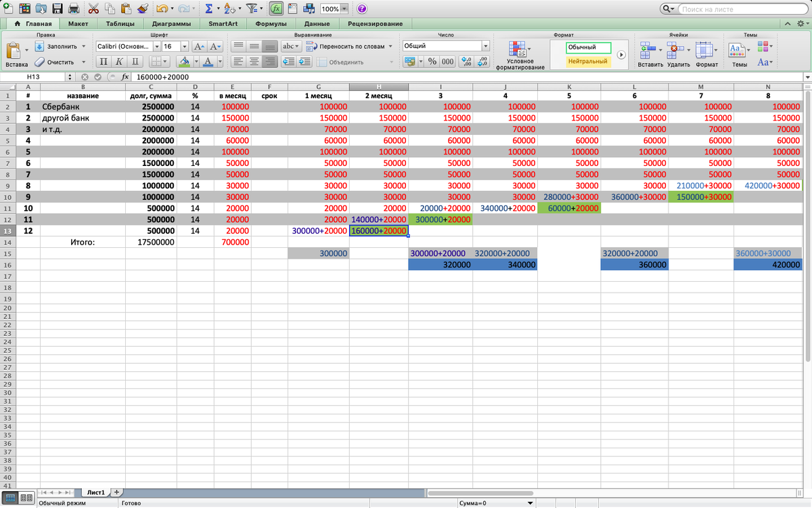Open templates gallery icon in toolbar
Image resolution: width=812 pixels, height=508 pixels.
25,9
